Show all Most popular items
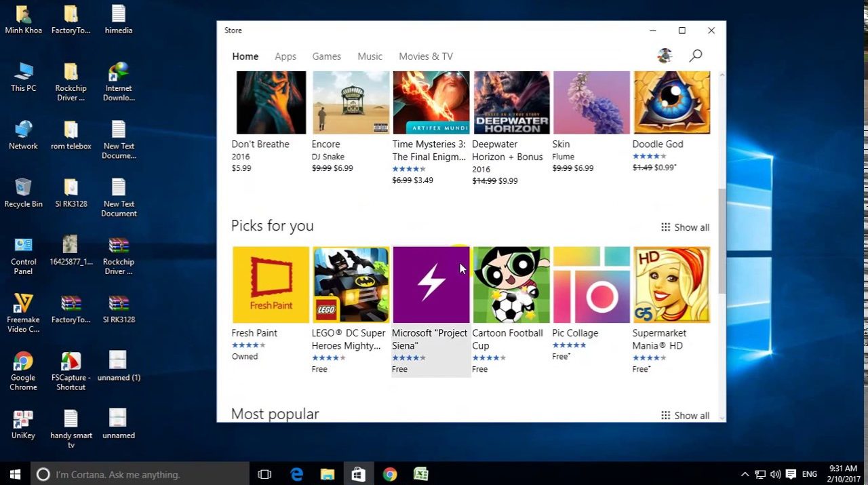The width and height of the screenshot is (868, 485). (x=685, y=415)
